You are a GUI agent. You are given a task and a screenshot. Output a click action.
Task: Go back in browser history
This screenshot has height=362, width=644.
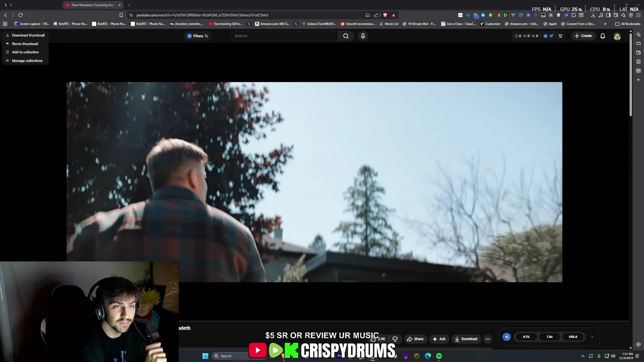pyautogui.click(x=6, y=15)
